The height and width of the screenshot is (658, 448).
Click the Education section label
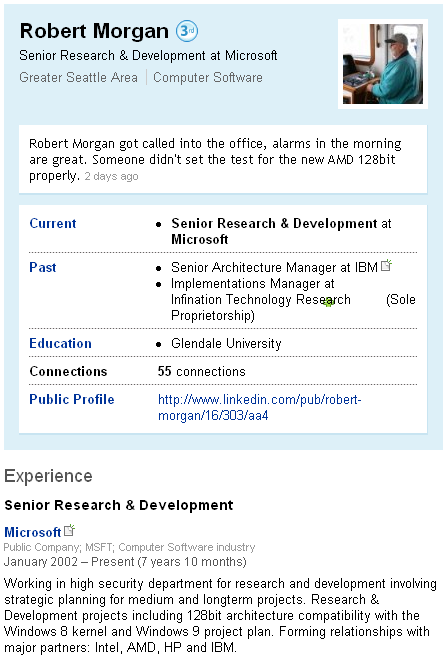(x=60, y=343)
